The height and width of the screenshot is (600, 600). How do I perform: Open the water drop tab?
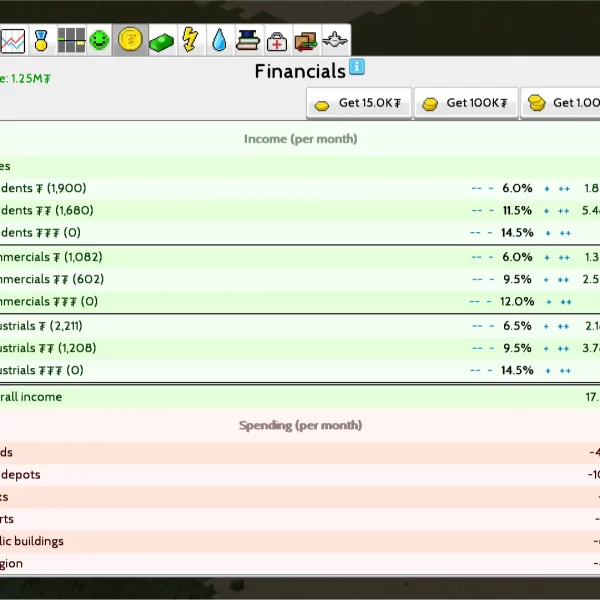click(x=219, y=41)
